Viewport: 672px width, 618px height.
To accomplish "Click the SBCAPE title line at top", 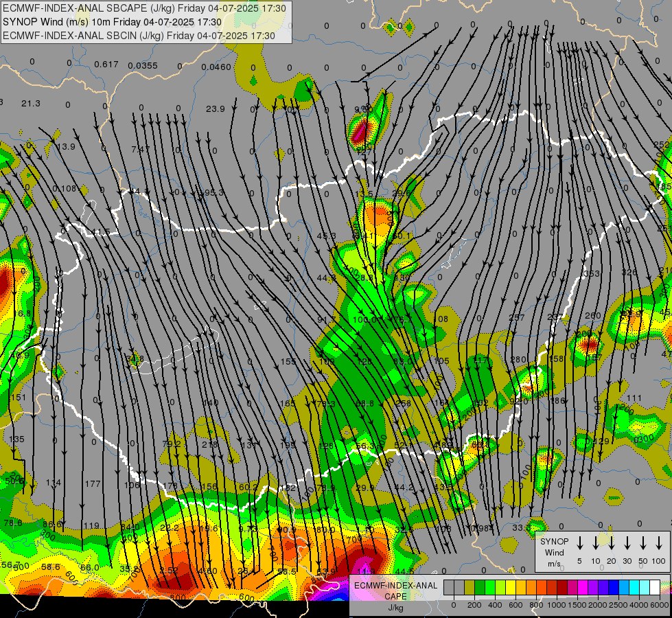I will 144,8.
